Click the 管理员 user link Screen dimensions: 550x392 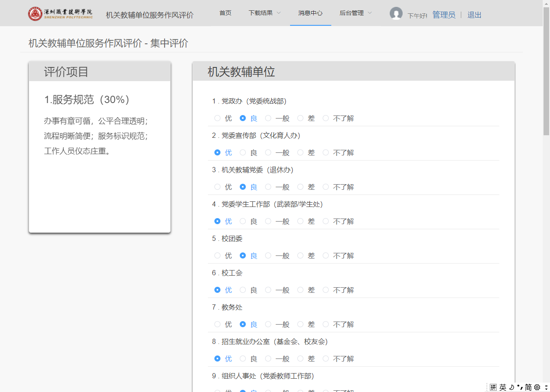point(444,15)
